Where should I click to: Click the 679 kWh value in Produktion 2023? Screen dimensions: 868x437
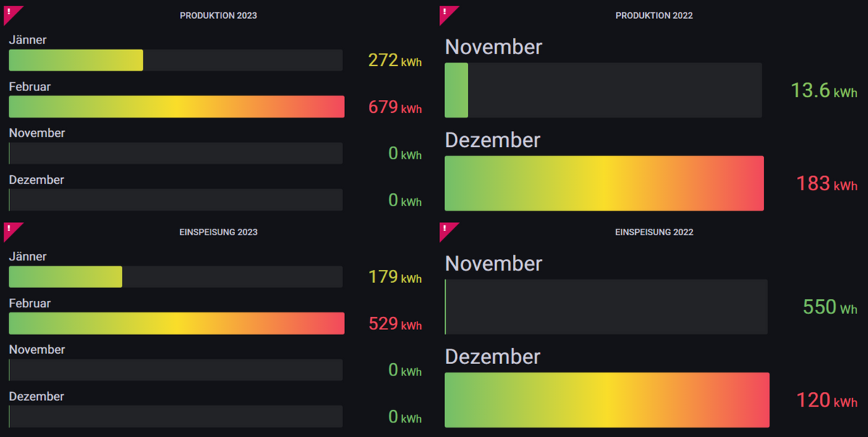(395, 107)
